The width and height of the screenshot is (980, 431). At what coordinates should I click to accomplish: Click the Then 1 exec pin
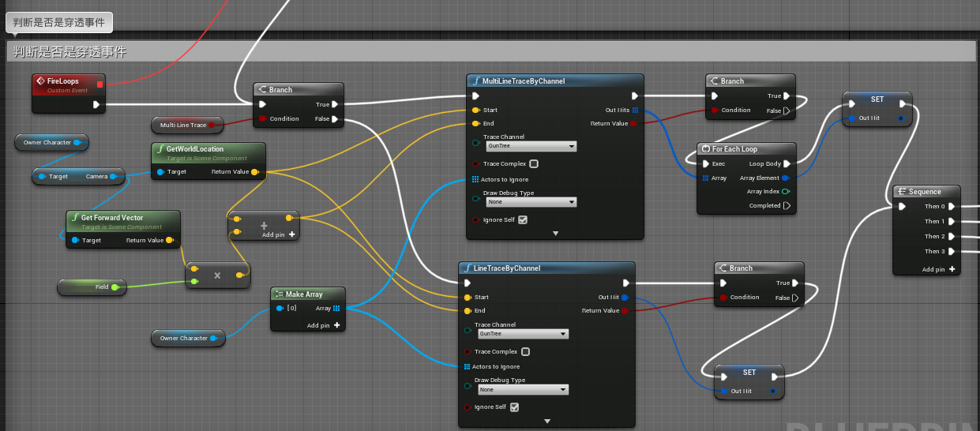tap(952, 222)
